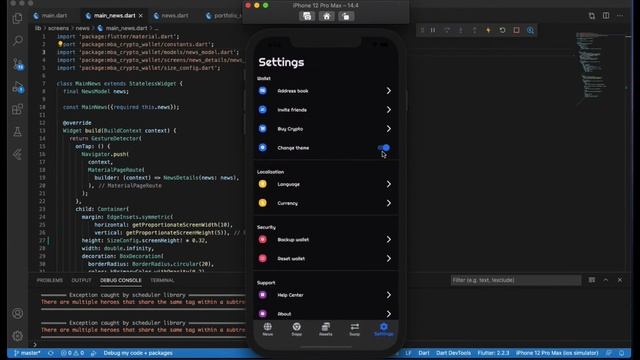The height and width of the screenshot is (360, 640).
Task: Open Currency via its chevron
Action: 389,203
